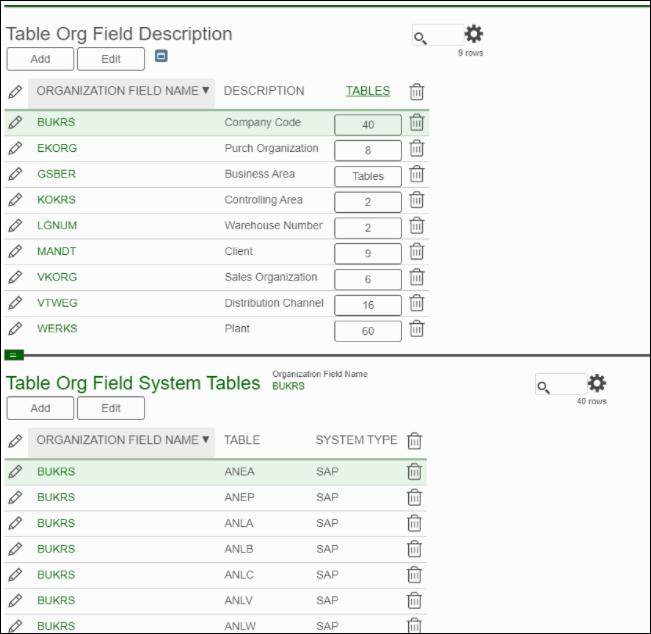Click the SYSTEM TYPE column header
The image size is (651, 634).
356,440
